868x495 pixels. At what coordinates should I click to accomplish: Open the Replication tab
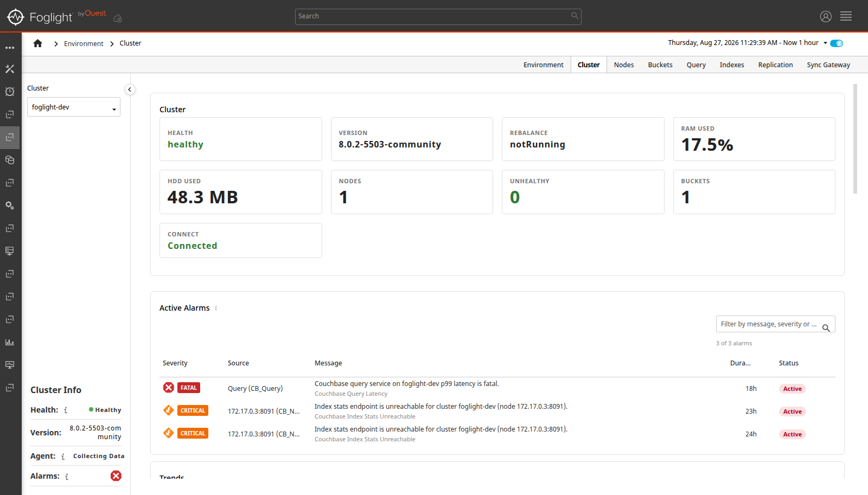pos(775,65)
